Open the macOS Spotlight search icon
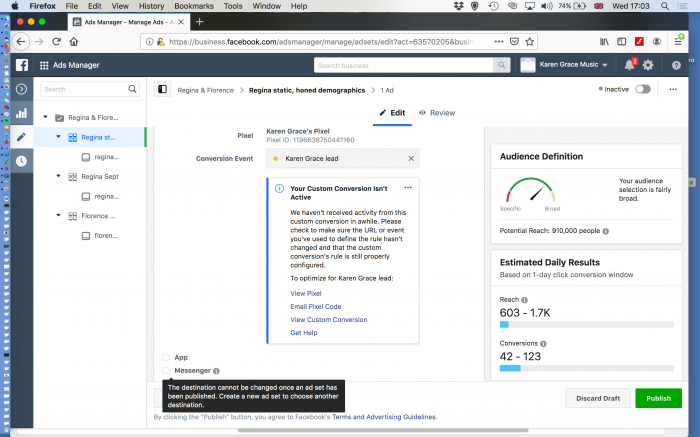The width and height of the screenshot is (700, 437). [665, 6]
